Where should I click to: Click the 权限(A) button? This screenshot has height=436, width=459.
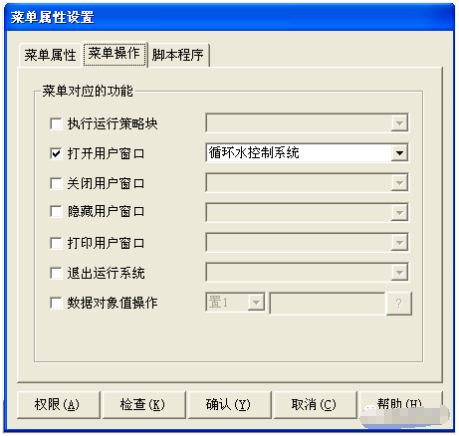coord(58,405)
